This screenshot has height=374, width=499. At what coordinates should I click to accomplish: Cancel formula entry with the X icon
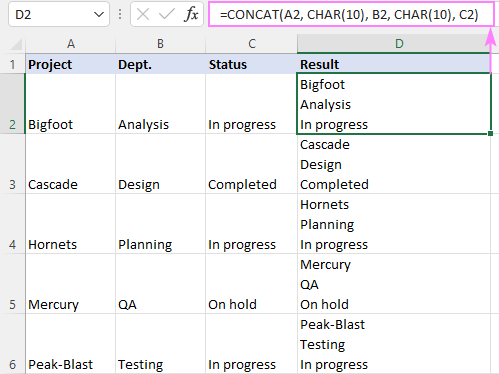pyautogui.click(x=143, y=14)
